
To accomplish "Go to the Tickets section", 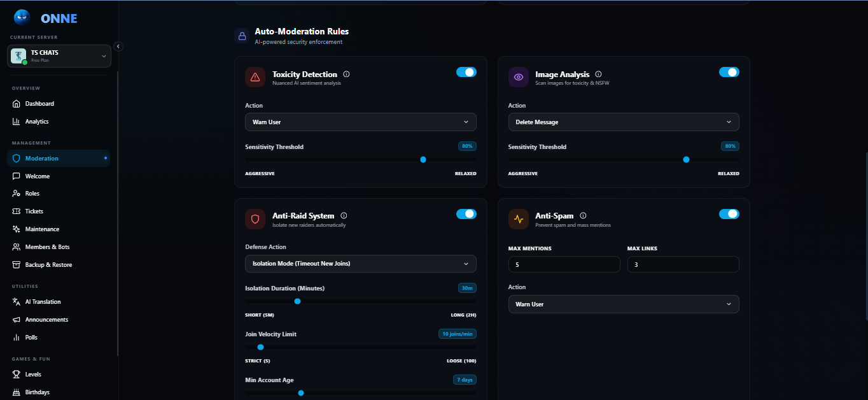I will (x=34, y=211).
